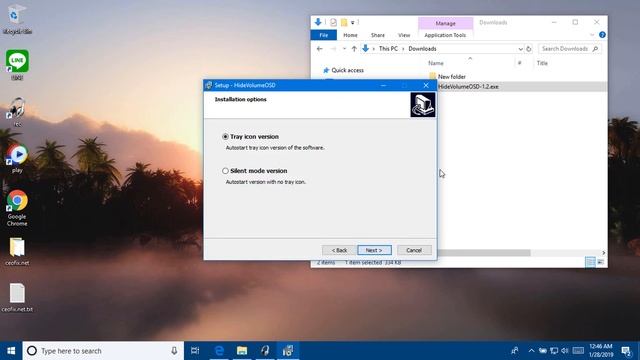Click the Properties icon in the Quick Access Toolbar
This screenshot has width=640, height=360.
coord(333,22)
